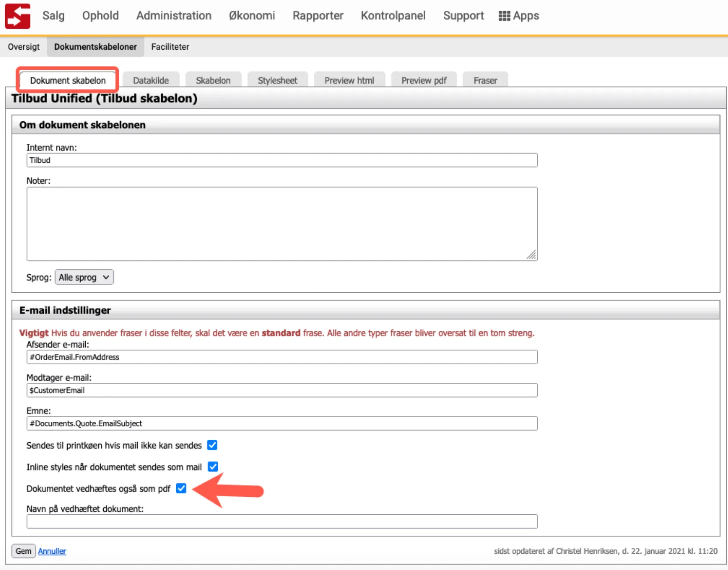Open the Salg menu
728x570 pixels.
(x=54, y=16)
